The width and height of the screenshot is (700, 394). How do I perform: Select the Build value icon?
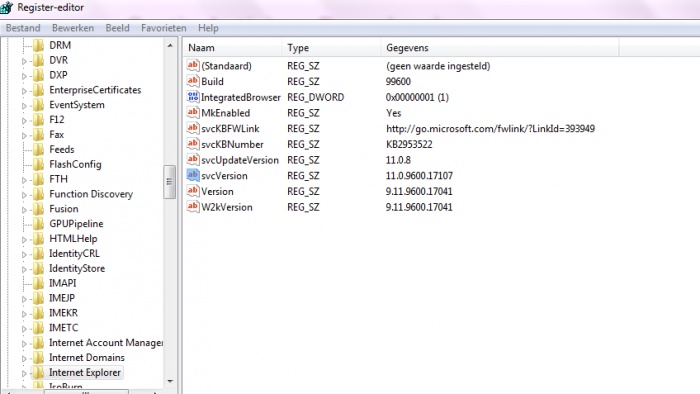193,81
